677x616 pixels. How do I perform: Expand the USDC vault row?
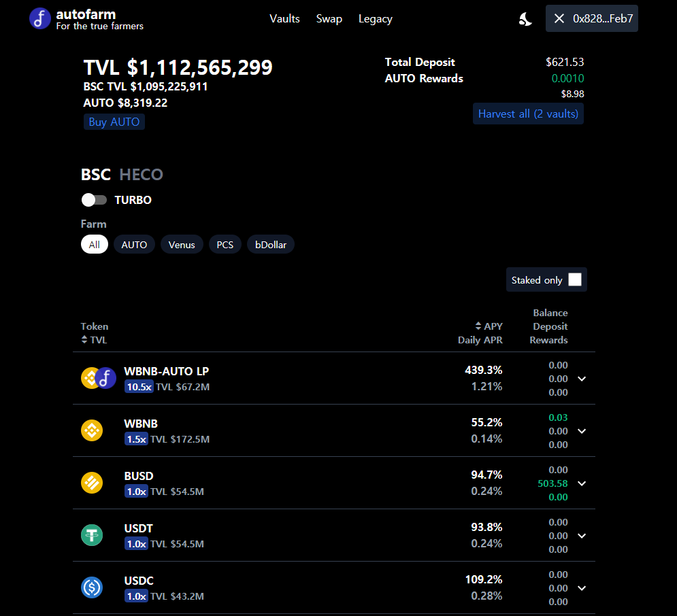tap(582, 588)
